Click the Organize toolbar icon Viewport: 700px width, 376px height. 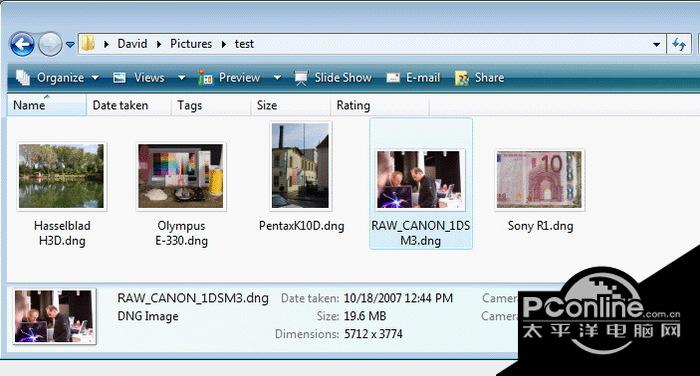click(23, 78)
